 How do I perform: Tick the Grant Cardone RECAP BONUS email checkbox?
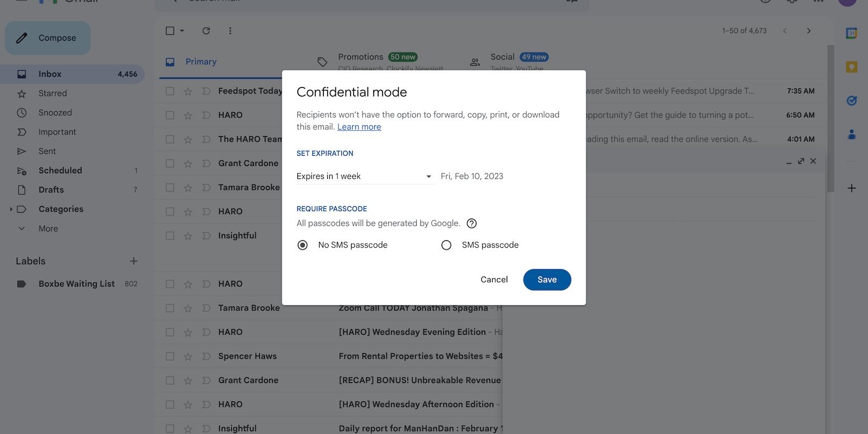[170, 380]
